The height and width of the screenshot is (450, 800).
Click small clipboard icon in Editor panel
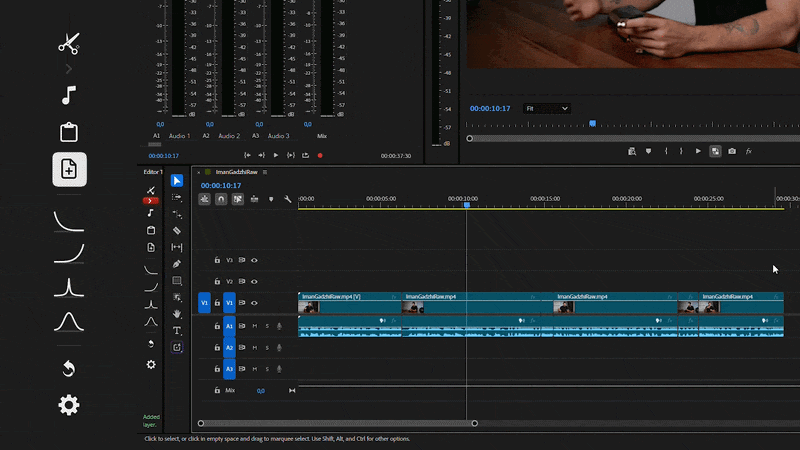tap(151, 230)
